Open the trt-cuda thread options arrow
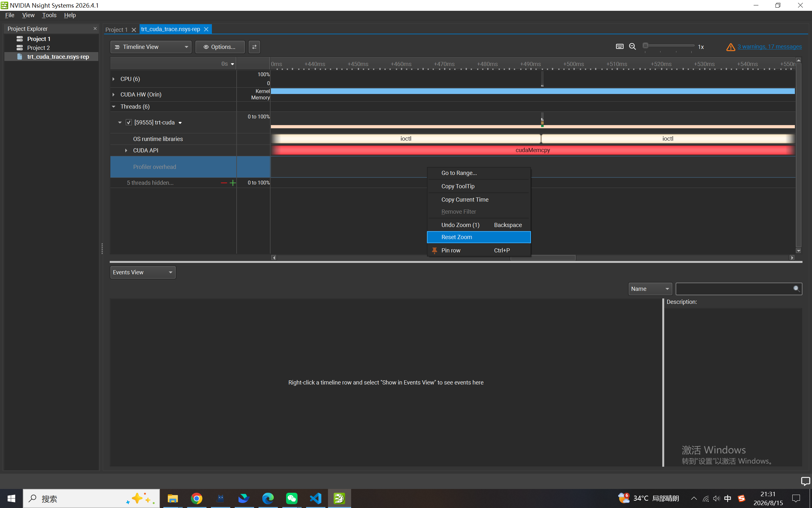The height and width of the screenshot is (508, 812). pyautogui.click(x=180, y=123)
